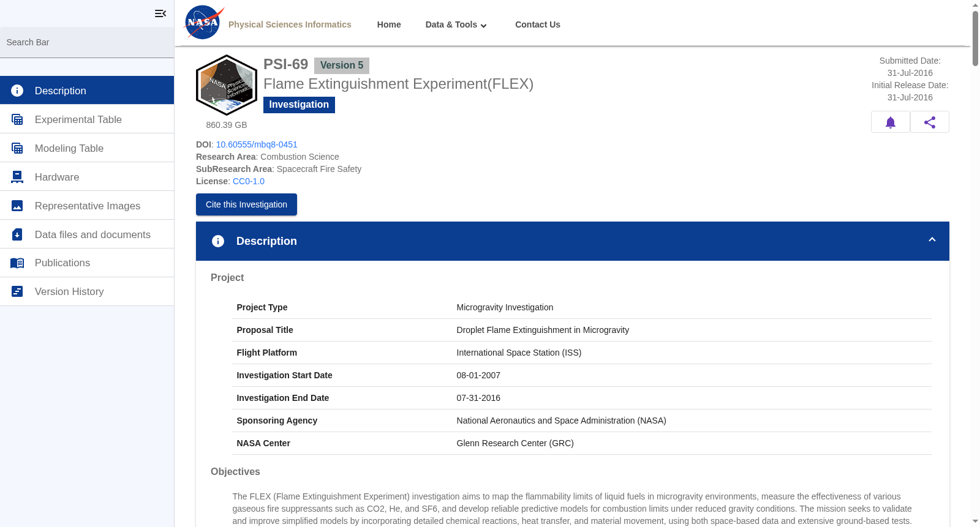Screen dimensions: 980x527
Task: Click the Version 5 badge
Action: tap(342, 65)
